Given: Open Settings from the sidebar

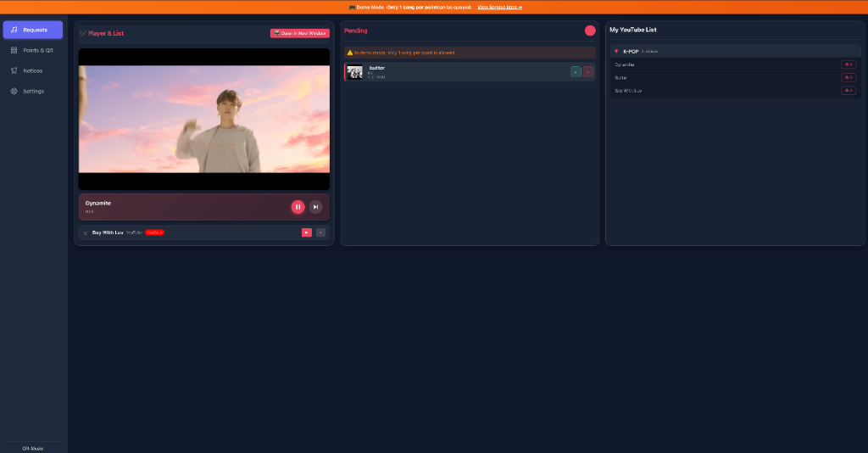Looking at the screenshot, I should click(33, 91).
